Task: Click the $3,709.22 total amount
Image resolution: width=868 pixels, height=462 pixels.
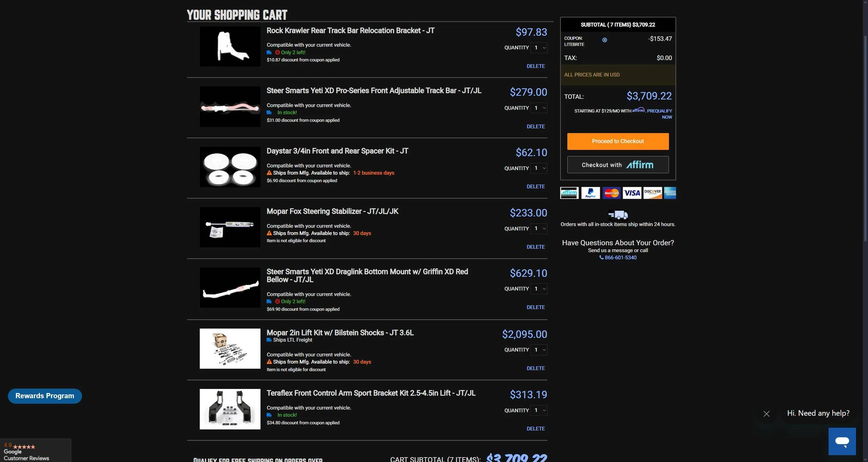Action: [x=649, y=96]
